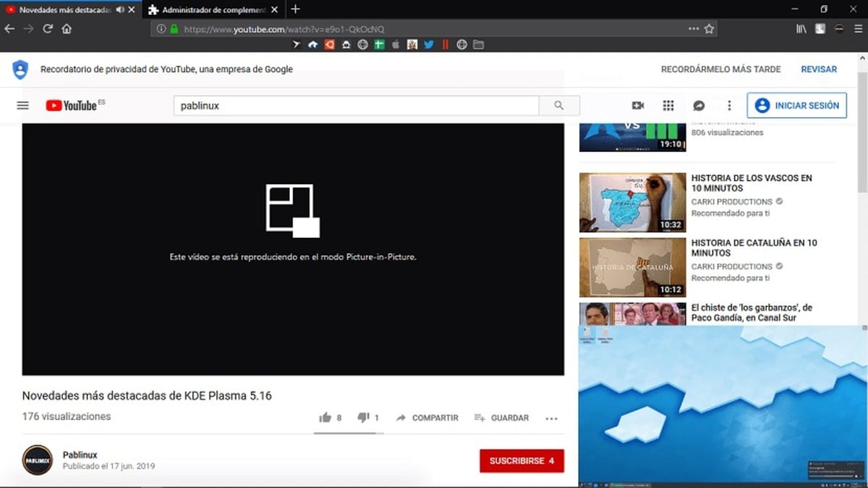Open the YouTube apps grid icon
Viewport: 868px width, 488px height.
[x=668, y=105]
